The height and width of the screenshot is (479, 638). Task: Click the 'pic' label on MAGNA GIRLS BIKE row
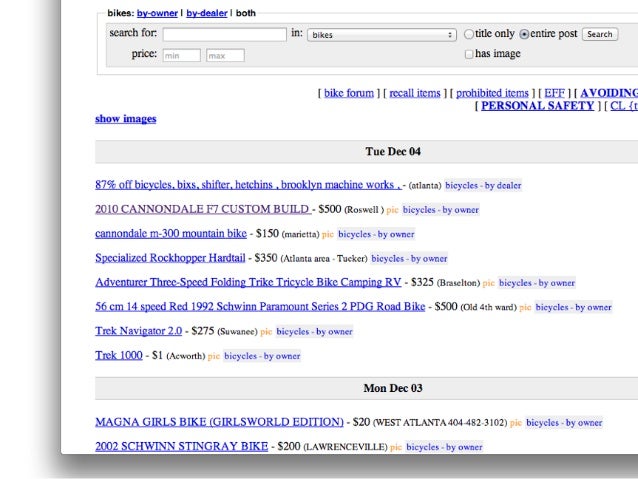point(516,423)
